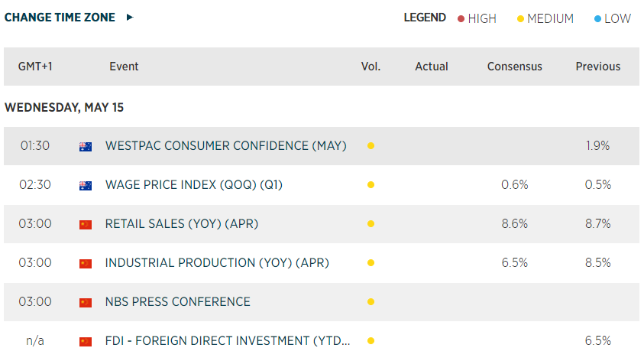Image resolution: width=644 pixels, height=361 pixels.
Task: Click the China flag beside Industrial Production
Action: [x=86, y=263]
